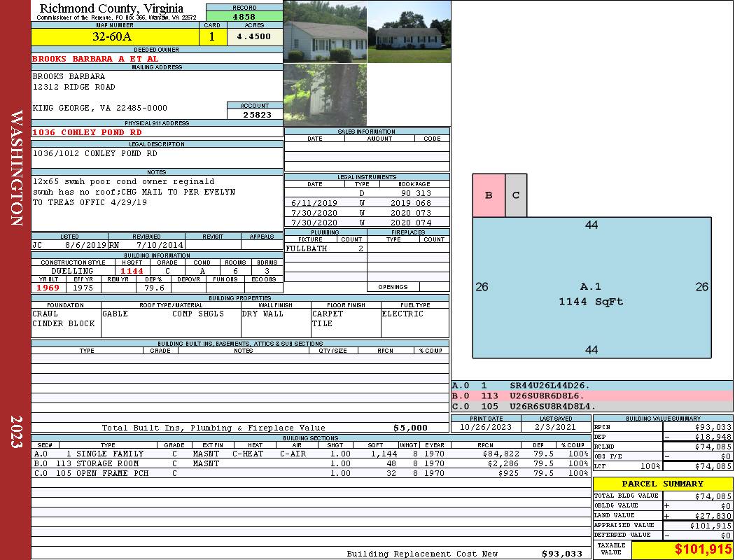Screen dimensions: 735x560
Task: Select physical address 1036 Conley Pond Rd
Action: pos(87,132)
